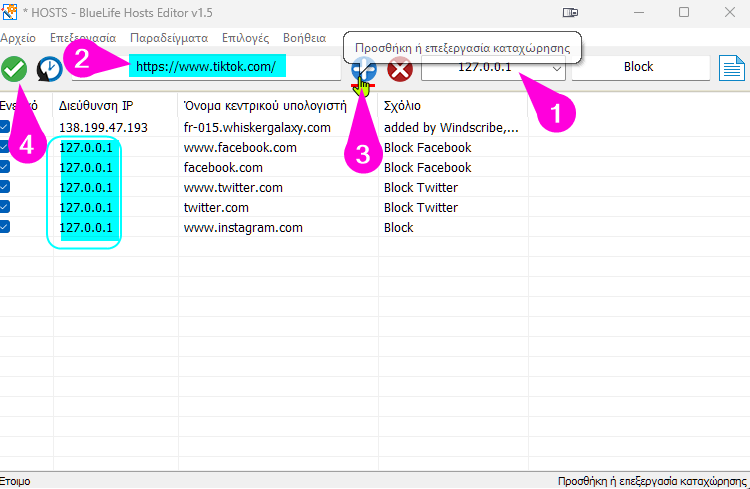Toggle the twitter.com entry checkbox
750x489 pixels.
(x=5, y=207)
